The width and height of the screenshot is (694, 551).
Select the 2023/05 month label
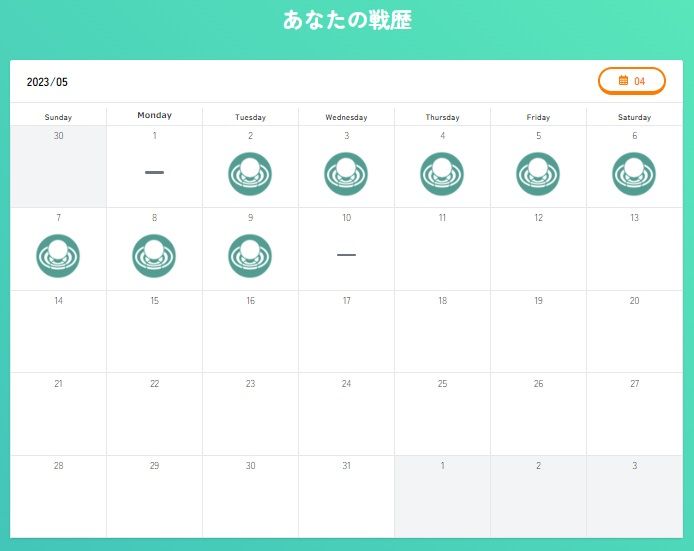(47, 82)
